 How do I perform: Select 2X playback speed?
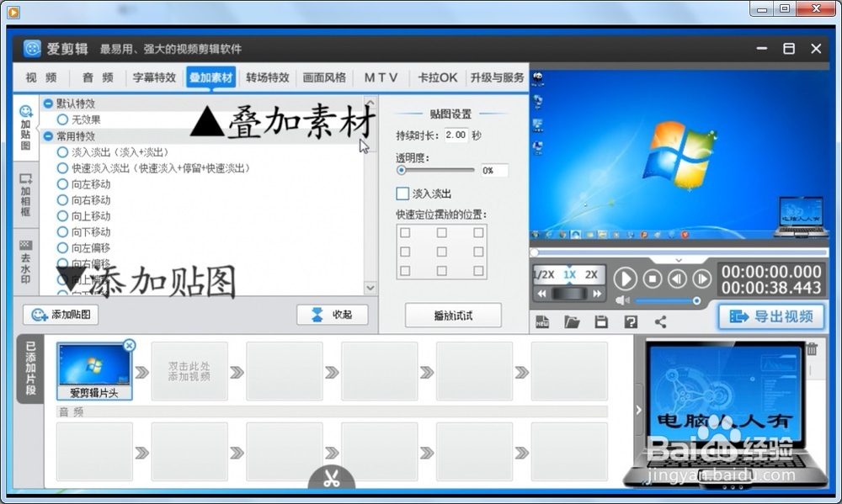point(591,275)
